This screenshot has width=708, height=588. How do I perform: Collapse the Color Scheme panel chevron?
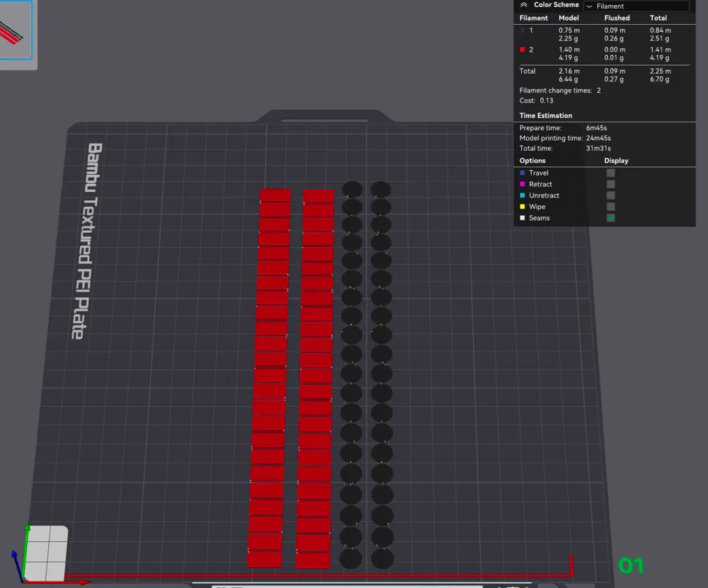click(x=524, y=5)
